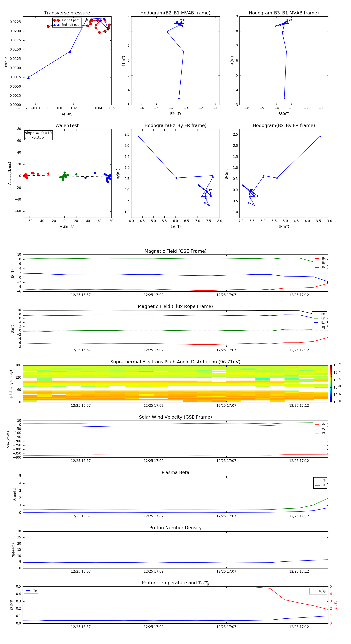This screenshot has width=351, height=644.
Task: Click the bottommost point in B2_B1 hodogram
Action: (x=179, y=99)
